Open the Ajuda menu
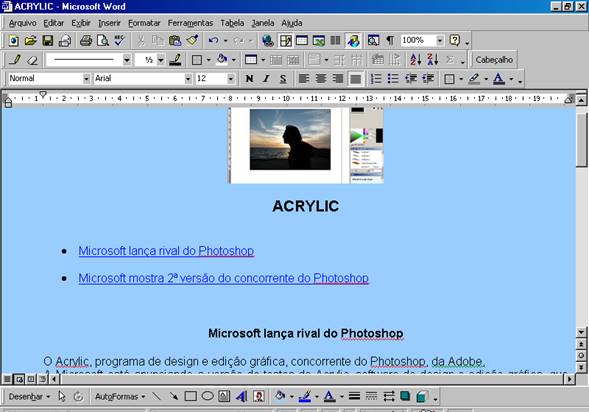Screen dimensions: 589x412 tap(292, 23)
